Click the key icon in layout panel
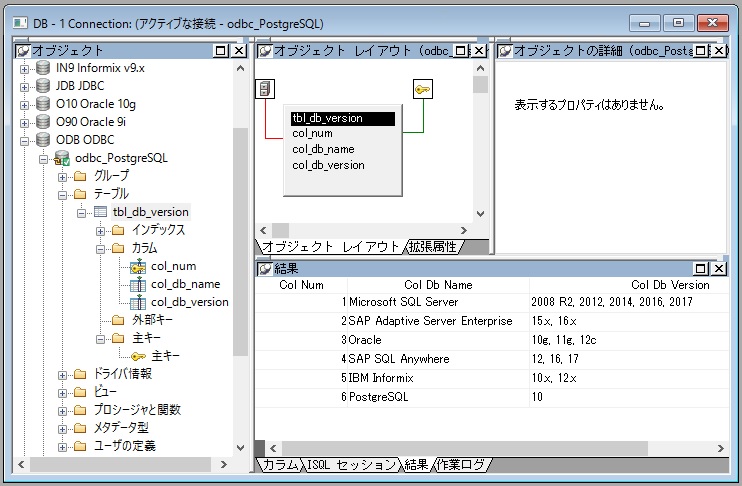Viewport: 742px width, 486px height. [422, 90]
